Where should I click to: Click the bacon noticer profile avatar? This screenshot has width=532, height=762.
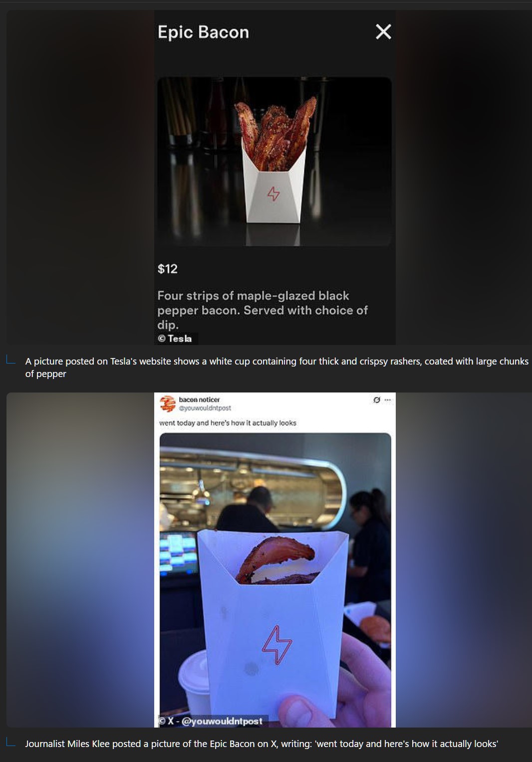coord(168,403)
